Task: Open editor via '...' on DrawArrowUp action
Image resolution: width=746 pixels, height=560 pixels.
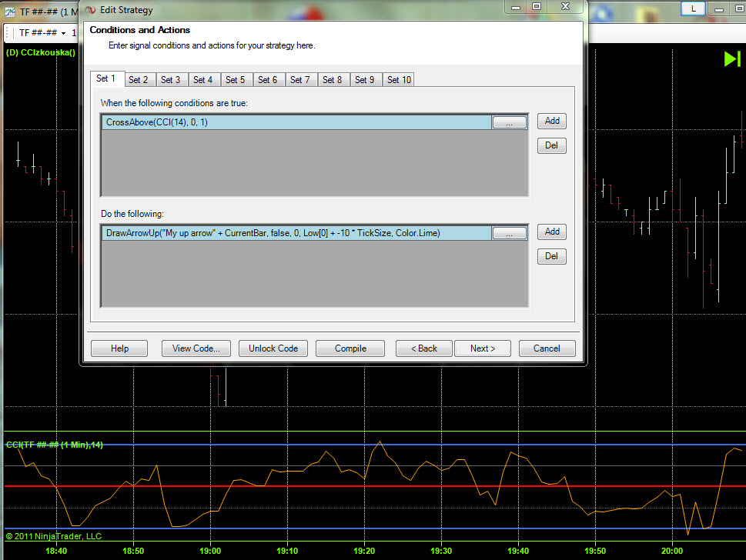Action: [509, 233]
